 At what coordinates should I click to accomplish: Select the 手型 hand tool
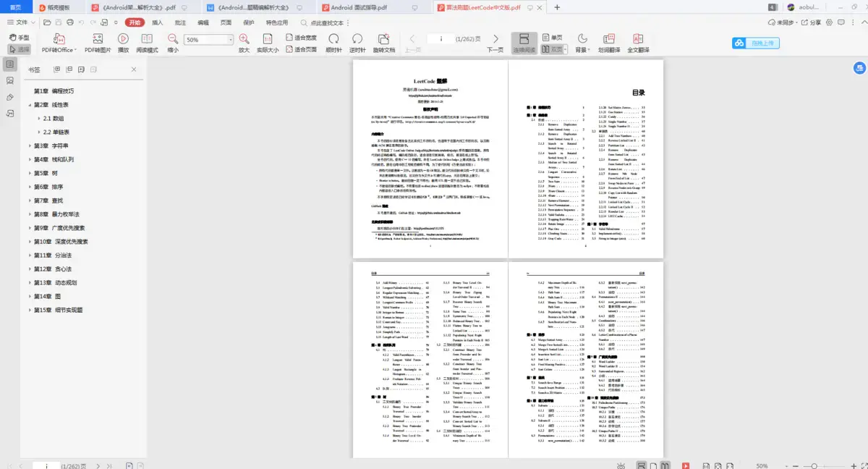pyautogui.click(x=20, y=37)
